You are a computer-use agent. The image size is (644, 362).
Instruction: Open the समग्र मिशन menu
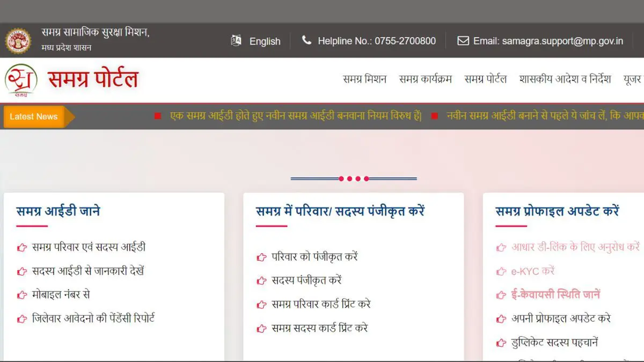[364, 79]
